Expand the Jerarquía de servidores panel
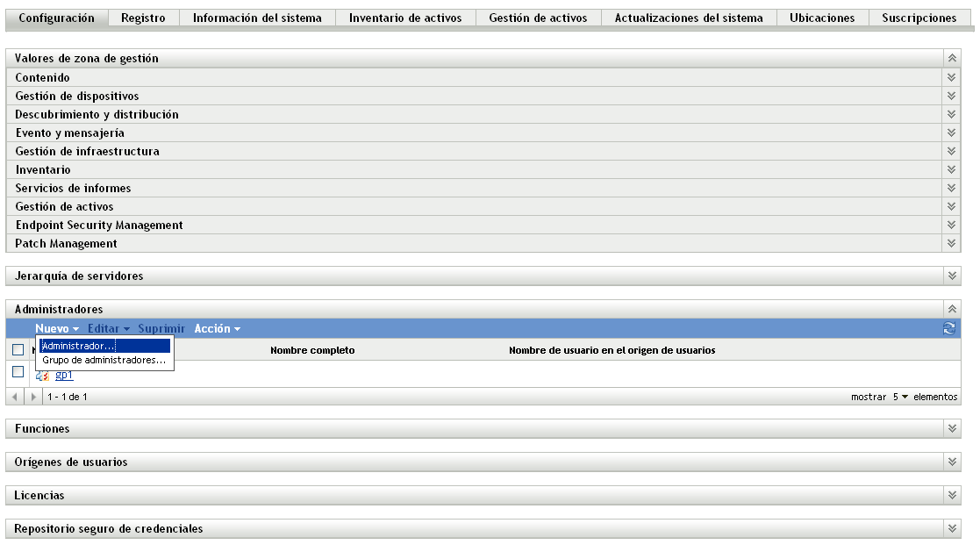The height and width of the screenshot is (559, 980). click(952, 276)
